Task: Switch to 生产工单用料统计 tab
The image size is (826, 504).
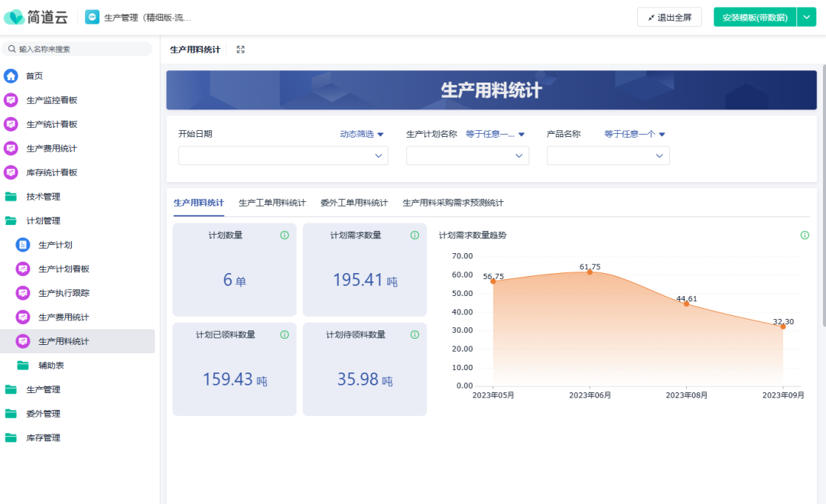Action: tap(272, 203)
